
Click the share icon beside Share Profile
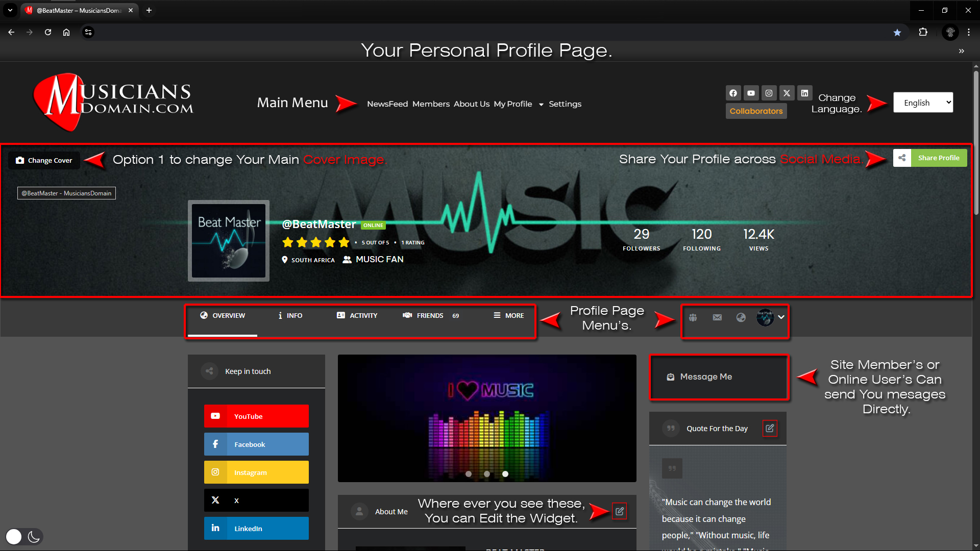point(902,158)
